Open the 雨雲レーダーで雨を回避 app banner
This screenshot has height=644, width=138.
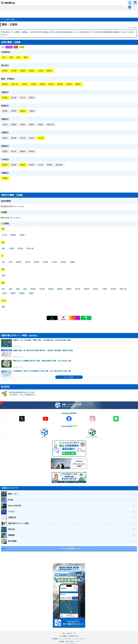pos(69,405)
